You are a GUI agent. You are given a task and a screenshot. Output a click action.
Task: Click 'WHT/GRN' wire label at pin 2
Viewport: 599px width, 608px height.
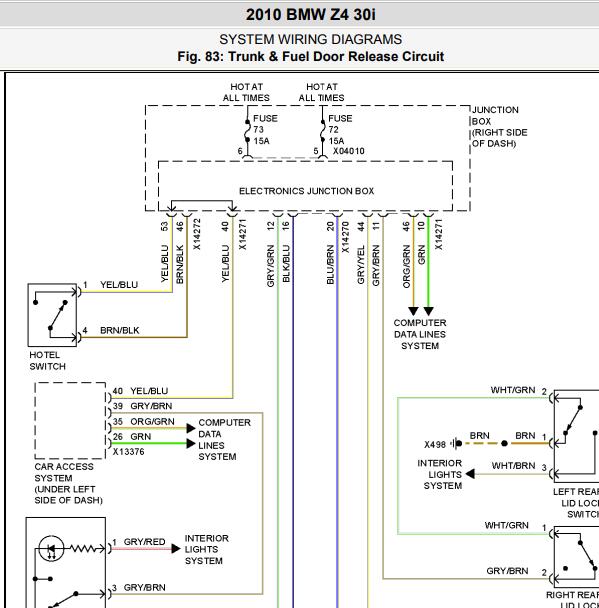(513, 390)
